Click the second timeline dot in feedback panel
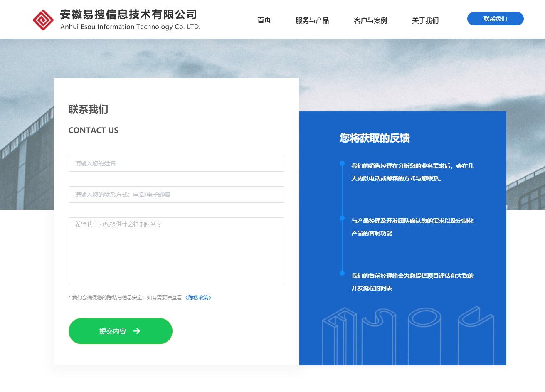 342,218
